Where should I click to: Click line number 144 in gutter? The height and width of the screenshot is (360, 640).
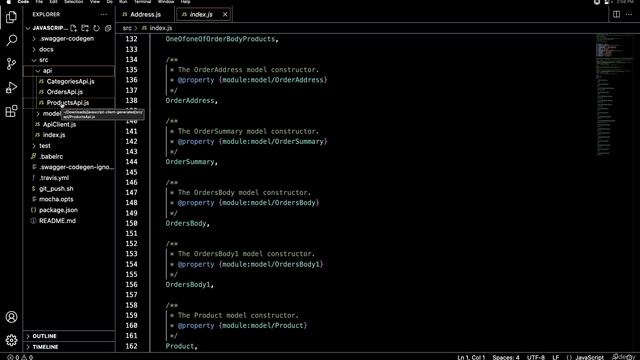(131, 162)
